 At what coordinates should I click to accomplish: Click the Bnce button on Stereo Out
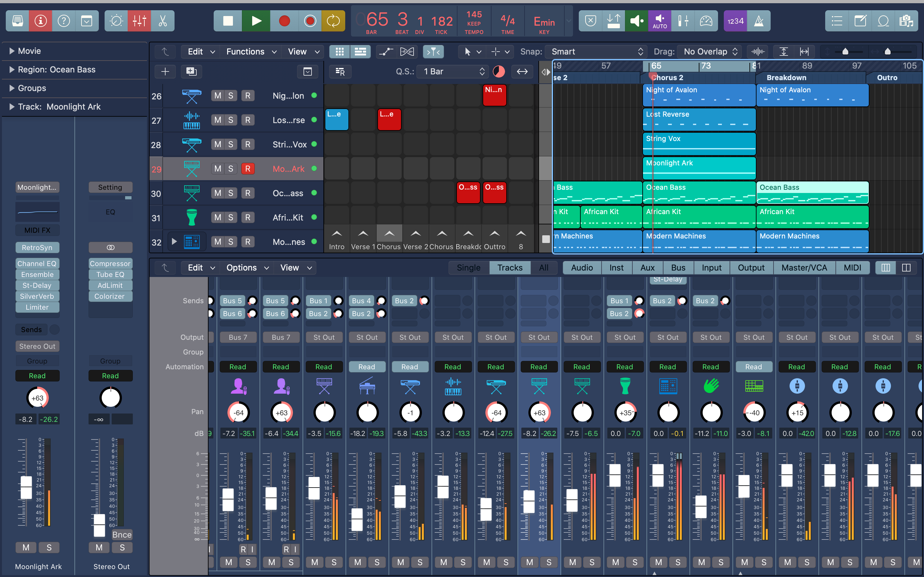click(122, 535)
